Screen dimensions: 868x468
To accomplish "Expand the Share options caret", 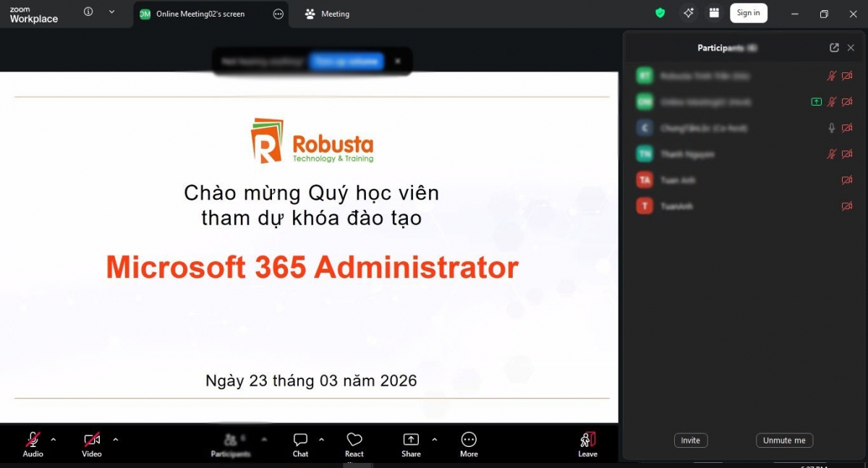I will click(434, 439).
